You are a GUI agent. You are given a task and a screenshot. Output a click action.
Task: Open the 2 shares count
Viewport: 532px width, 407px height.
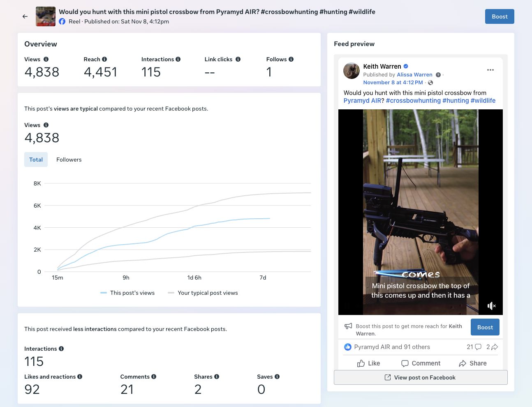point(492,347)
